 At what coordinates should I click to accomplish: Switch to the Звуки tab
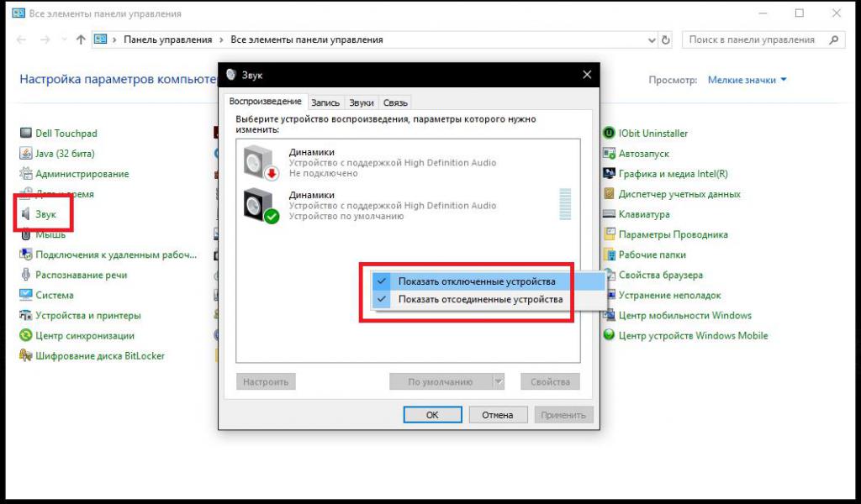tap(362, 102)
